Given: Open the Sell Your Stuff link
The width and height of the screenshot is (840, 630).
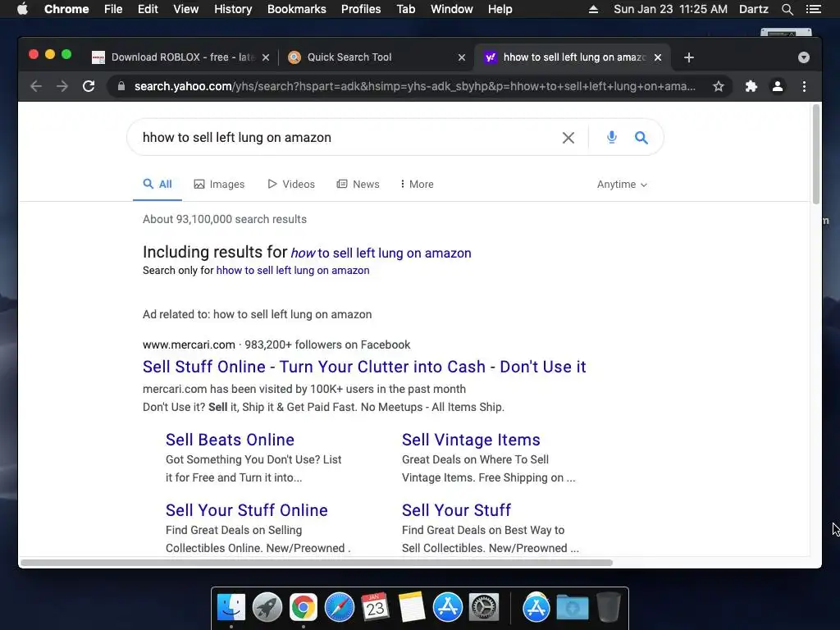Looking at the screenshot, I should tap(456, 510).
